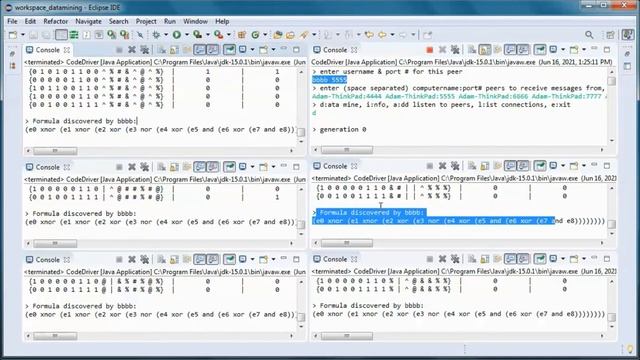640x360 pixels.
Task: Click horizontal scrollbar thumb in top-left console
Action: (55, 151)
